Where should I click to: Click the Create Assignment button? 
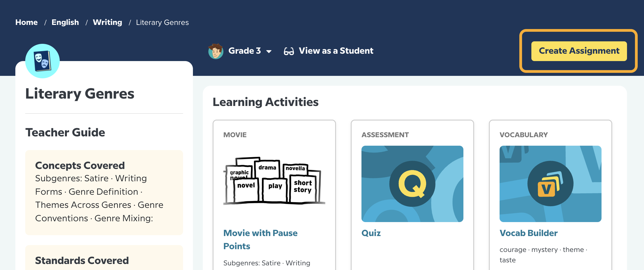point(579,51)
